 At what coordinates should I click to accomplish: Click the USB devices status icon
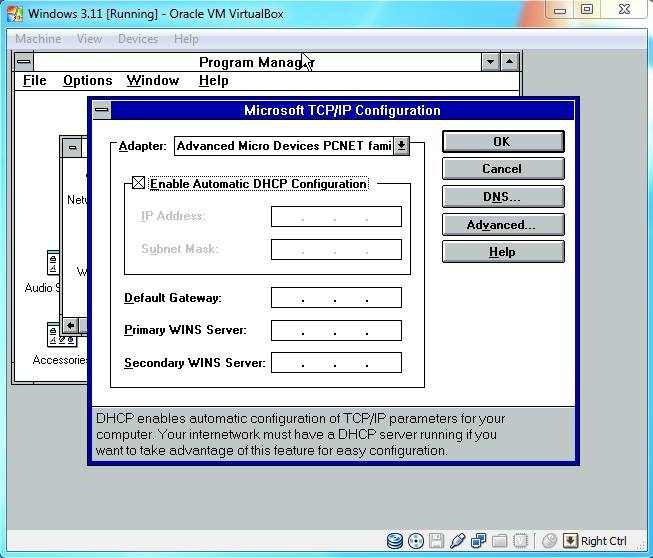[x=458, y=541]
